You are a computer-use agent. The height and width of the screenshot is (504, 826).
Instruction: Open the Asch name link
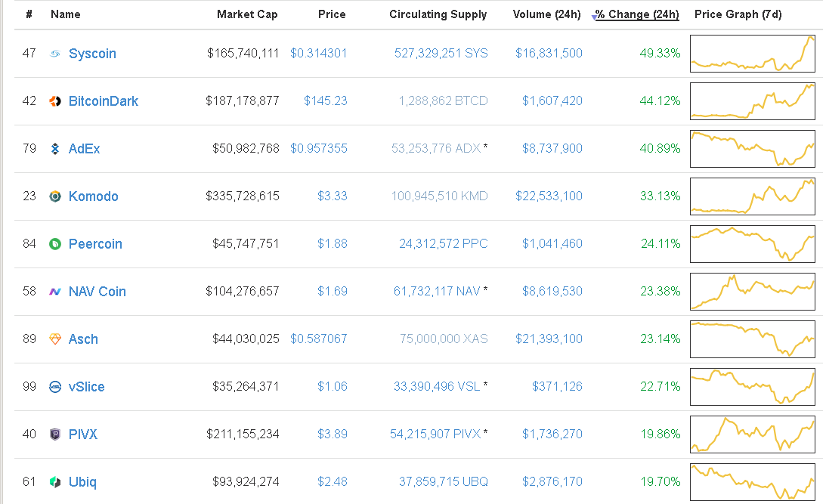83,339
